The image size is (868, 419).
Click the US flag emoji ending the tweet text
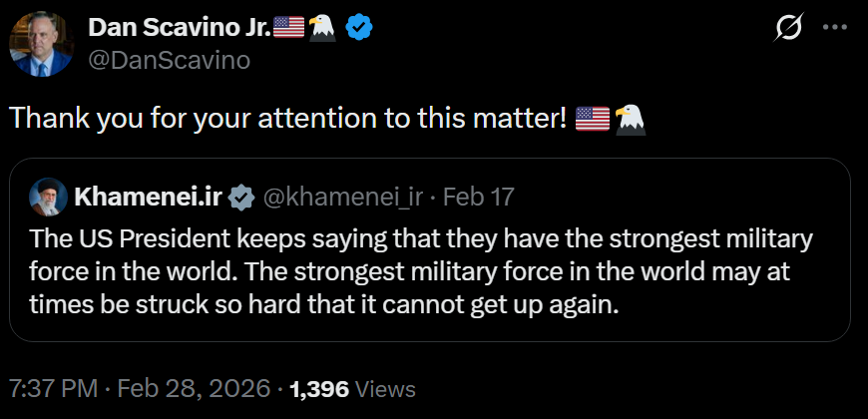[593, 119]
